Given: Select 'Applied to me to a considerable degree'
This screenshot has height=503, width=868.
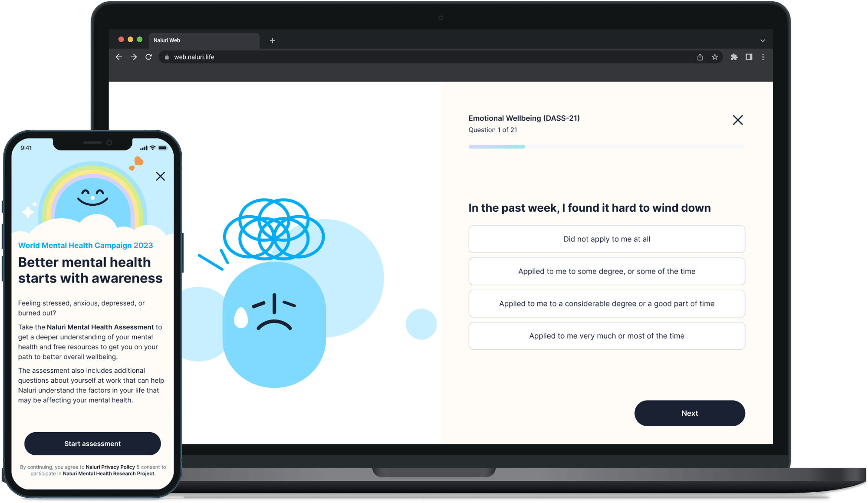Looking at the screenshot, I should pyautogui.click(x=607, y=303).
